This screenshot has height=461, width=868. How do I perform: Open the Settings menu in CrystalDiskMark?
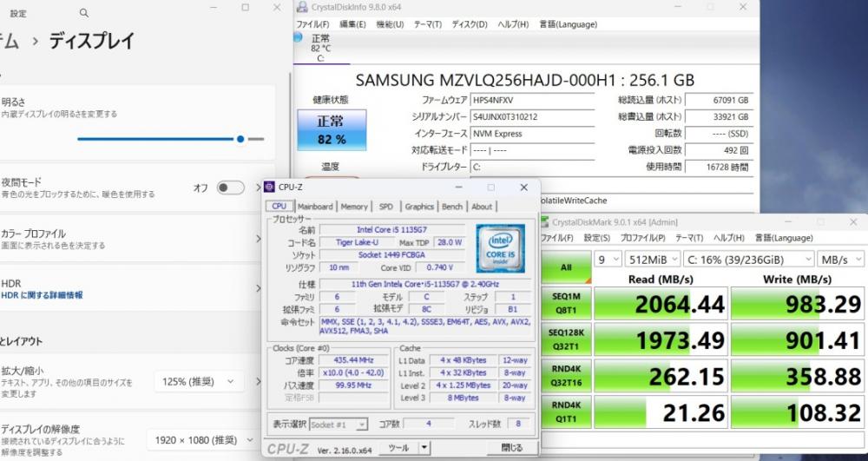[x=597, y=238]
